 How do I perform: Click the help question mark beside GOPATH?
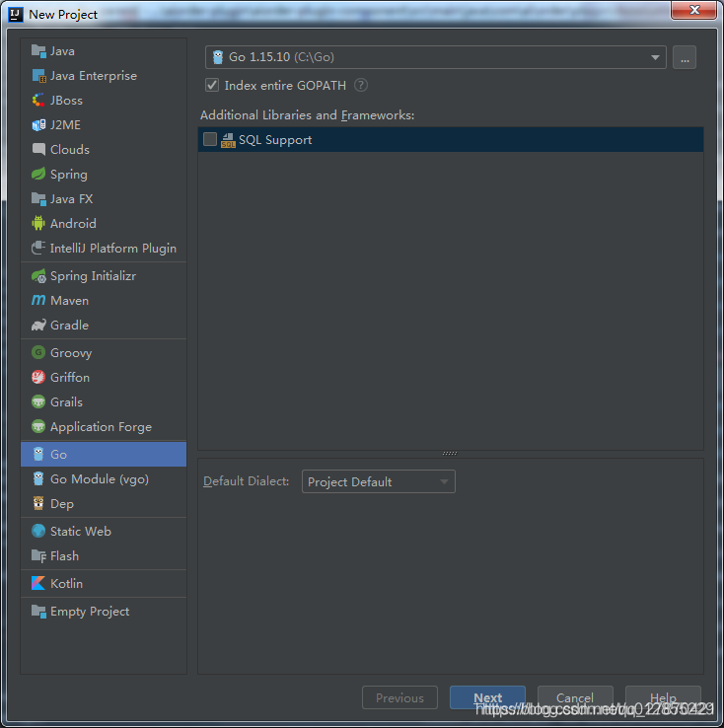pos(361,85)
